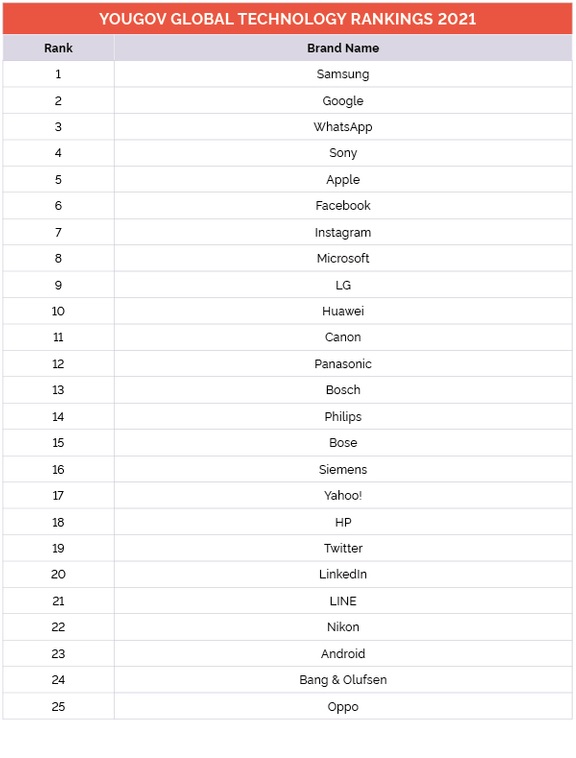Click the Huawei brand cell
576x758 pixels.
coord(343,311)
